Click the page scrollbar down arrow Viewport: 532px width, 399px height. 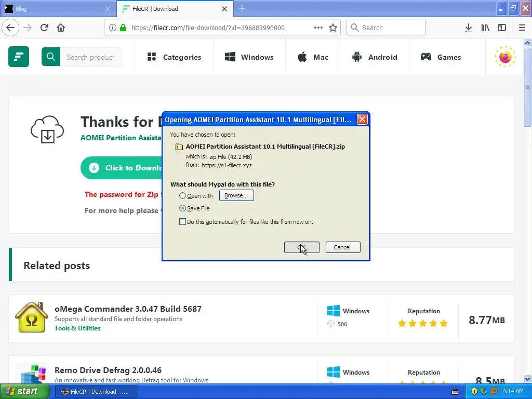click(527, 379)
